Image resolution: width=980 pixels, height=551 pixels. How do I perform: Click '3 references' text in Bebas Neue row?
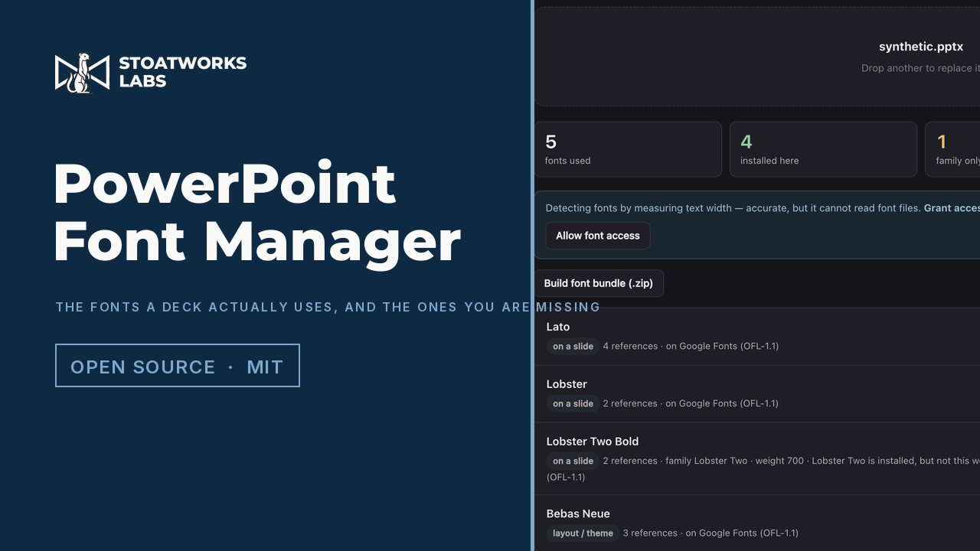650,533
